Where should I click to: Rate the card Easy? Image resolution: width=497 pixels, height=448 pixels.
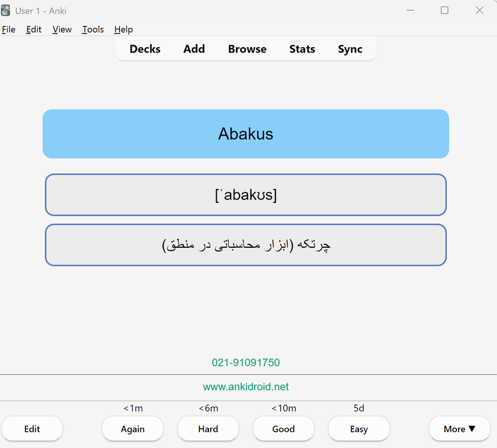(359, 429)
